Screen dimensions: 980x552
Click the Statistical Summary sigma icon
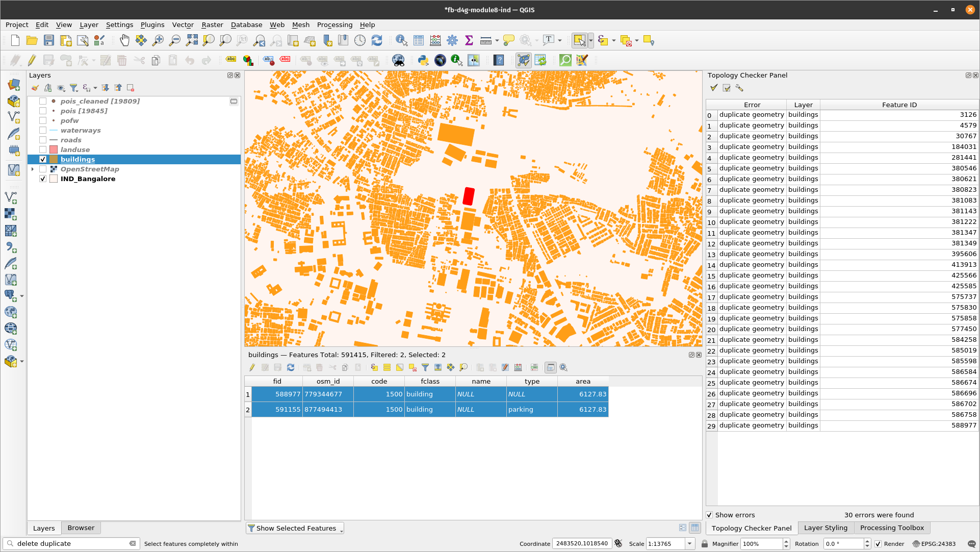[469, 41]
